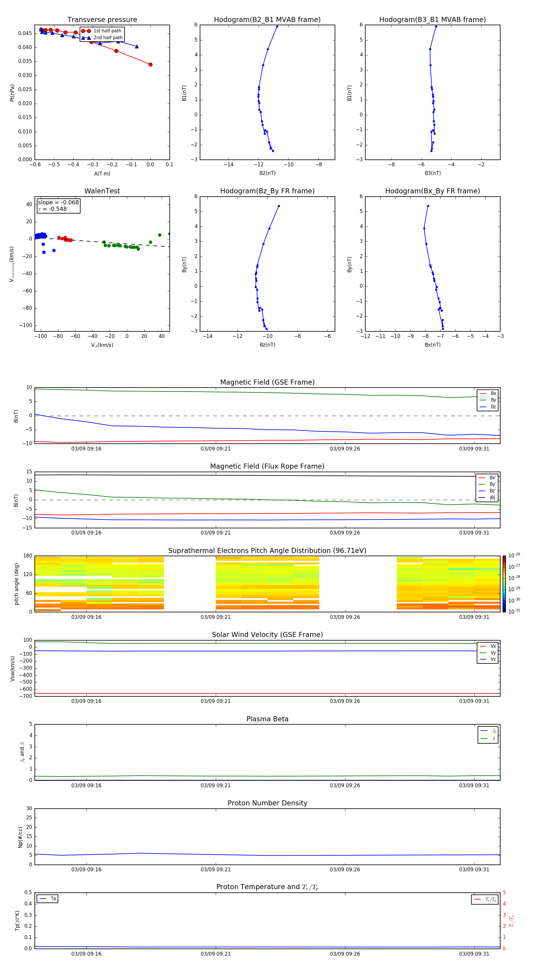535x980 pixels.
Task: Click the 'Plasma Beta' plot title
Action: [267, 719]
